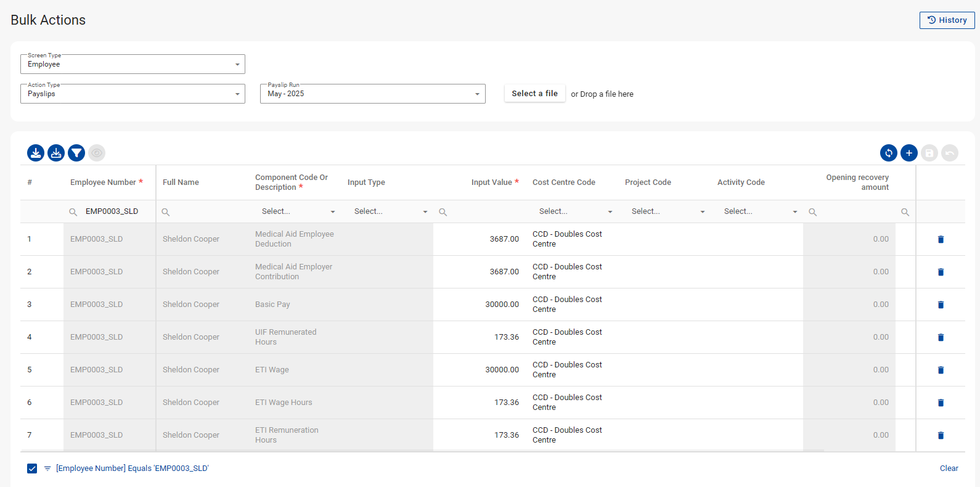Image resolution: width=980 pixels, height=487 pixels.
Task: Uncheck the Employee Number filter checkbox
Action: tap(32, 469)
